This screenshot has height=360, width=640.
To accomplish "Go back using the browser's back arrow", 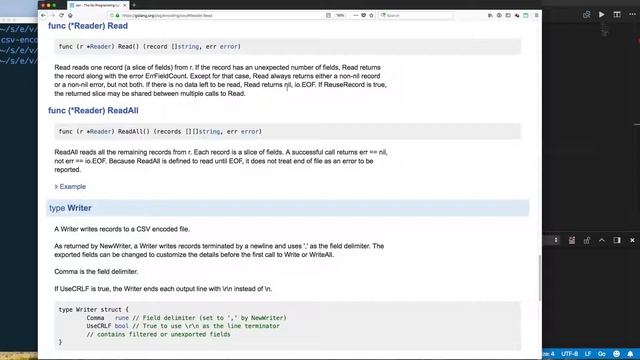I will coord(43,15).
